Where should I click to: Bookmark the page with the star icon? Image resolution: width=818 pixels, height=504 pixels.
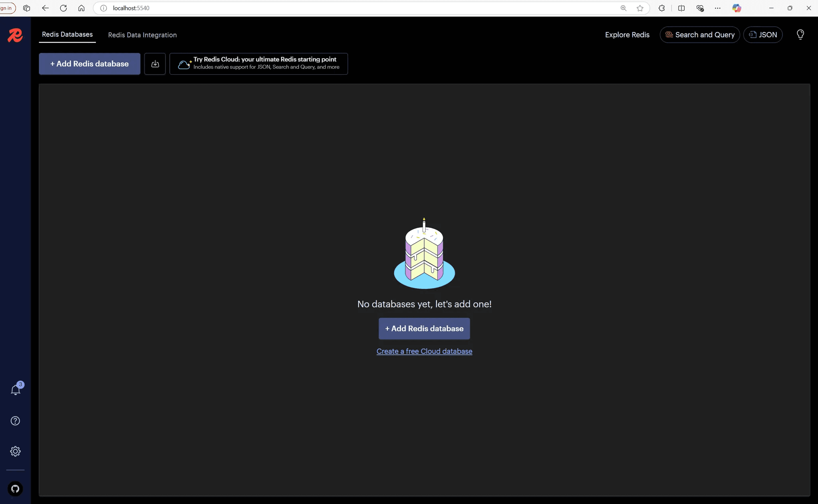coord(640,8)
